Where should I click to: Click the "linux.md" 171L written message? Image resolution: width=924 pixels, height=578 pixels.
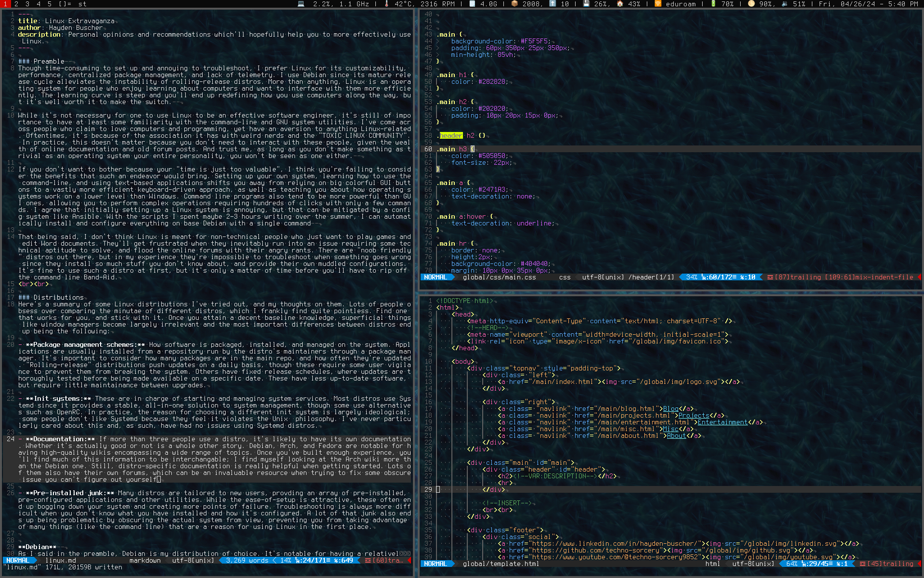[x=63, y=567]
